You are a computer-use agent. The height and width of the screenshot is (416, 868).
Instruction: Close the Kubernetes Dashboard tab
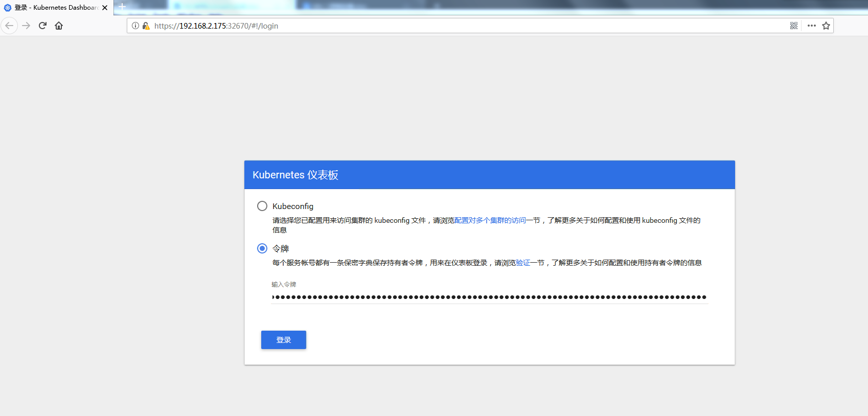(105, 8)
